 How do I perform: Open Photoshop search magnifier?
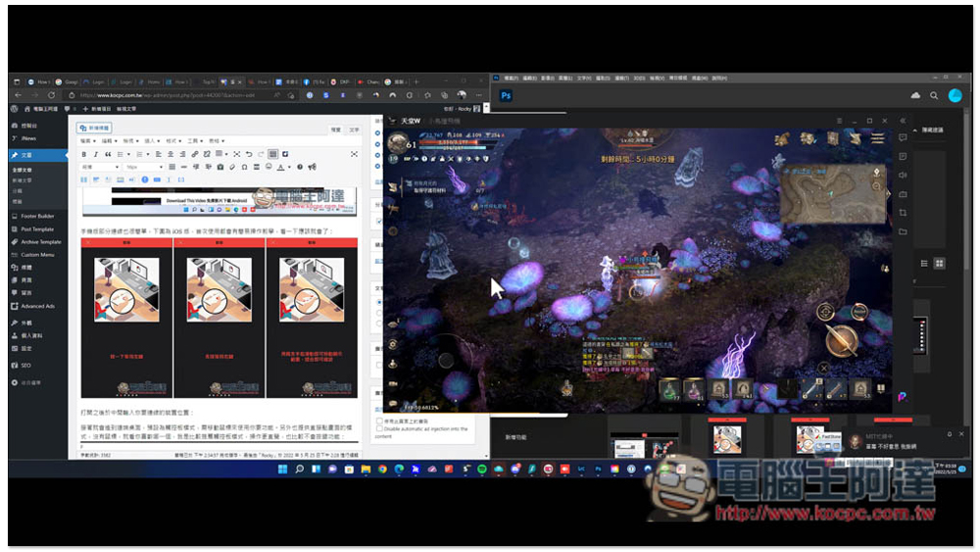[934, 96]
